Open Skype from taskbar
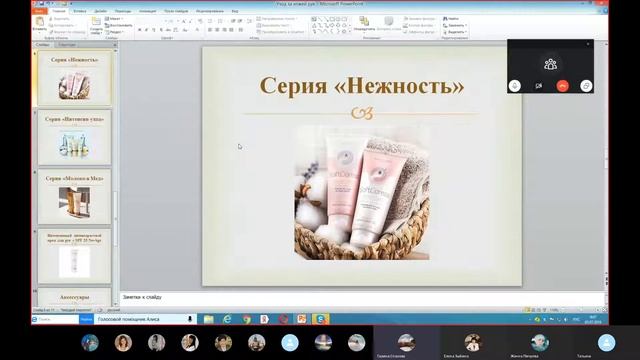The image size is (640, 360). tap(320, 319)
